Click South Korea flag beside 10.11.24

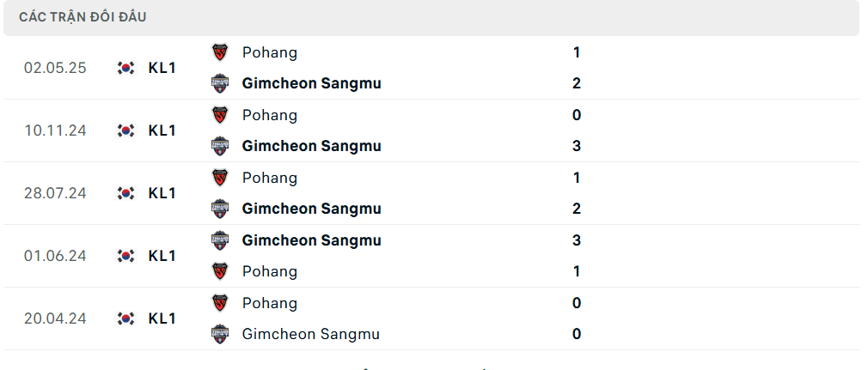[125, 130]
